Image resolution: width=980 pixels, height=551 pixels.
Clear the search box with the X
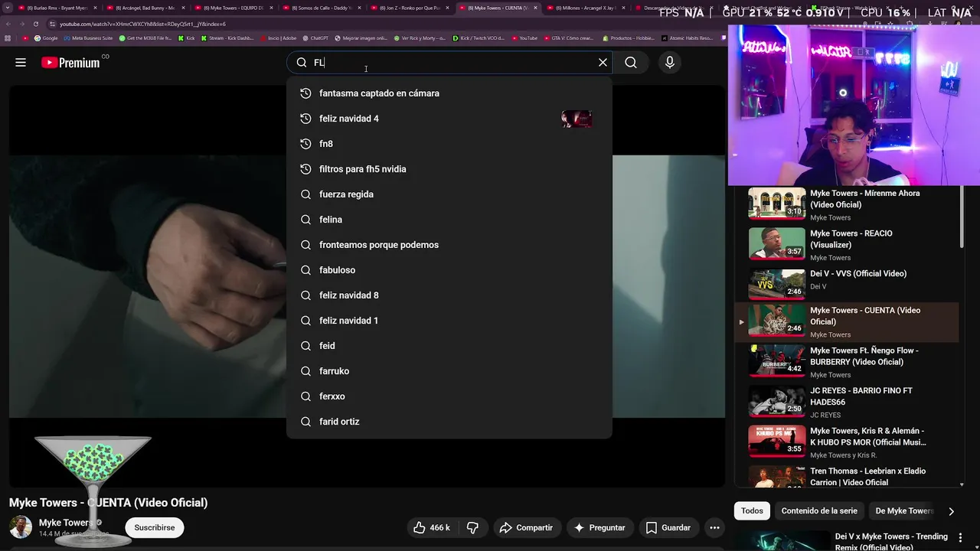[x=603, y=63]
